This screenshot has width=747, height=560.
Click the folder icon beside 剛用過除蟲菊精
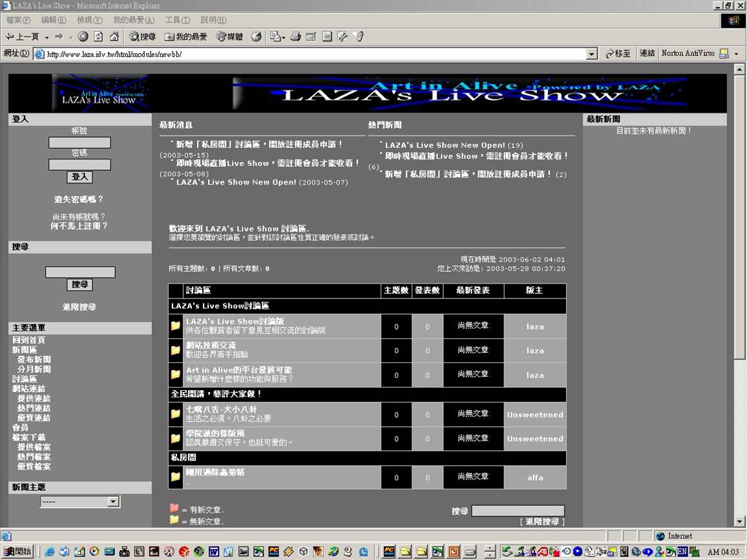point(175,477)
